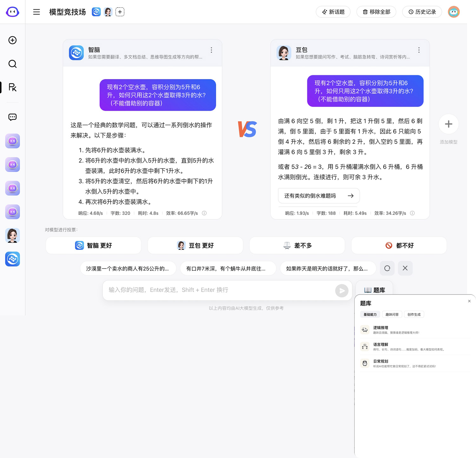Image resolution: width=476 pixels, height=458 pixels.
Task: Select the 如果昨天是明天的话 suggested question
Action: coord(328,269)
